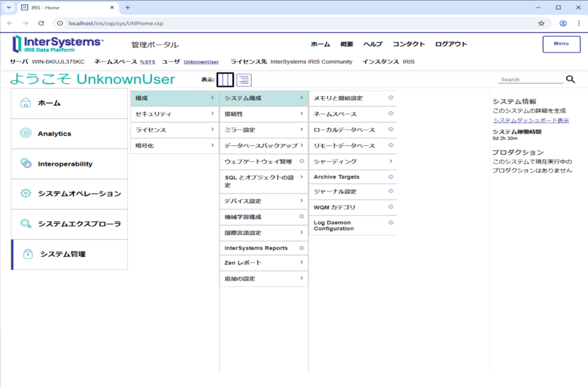Image resolution: width=588 pixels, height=388 pixels.
Task: Click the Analytics concentric circles icon
Action: [x=25, y=133]
